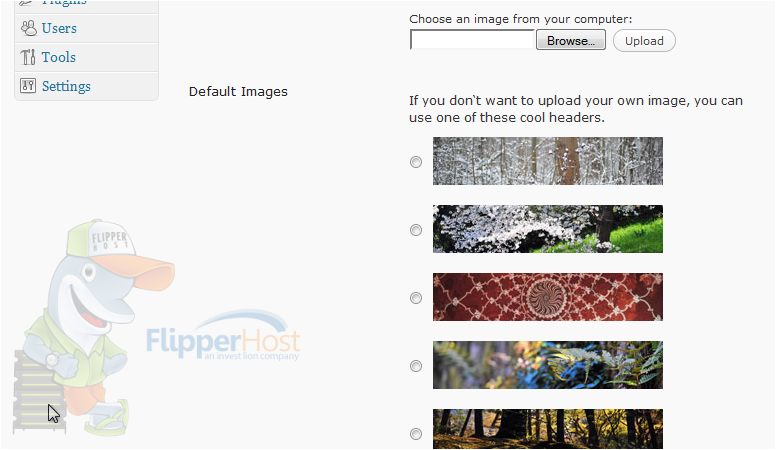Click the Settings sliders icon

pyautogui.click(x=28, y=86)
